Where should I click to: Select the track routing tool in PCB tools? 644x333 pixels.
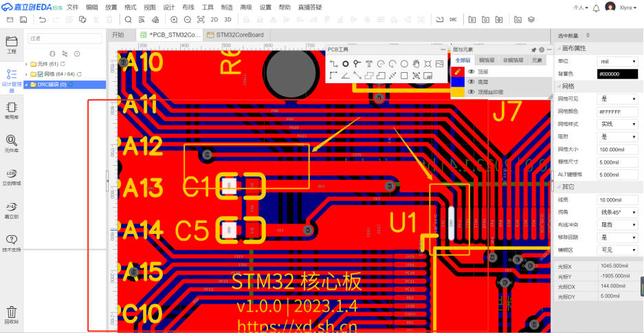click(333, 63)
